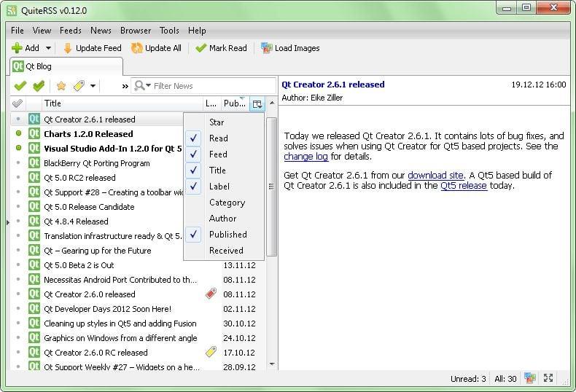Toggle the Published column option
The height and width of the screenshot is (392, 576).
(224, 235)
